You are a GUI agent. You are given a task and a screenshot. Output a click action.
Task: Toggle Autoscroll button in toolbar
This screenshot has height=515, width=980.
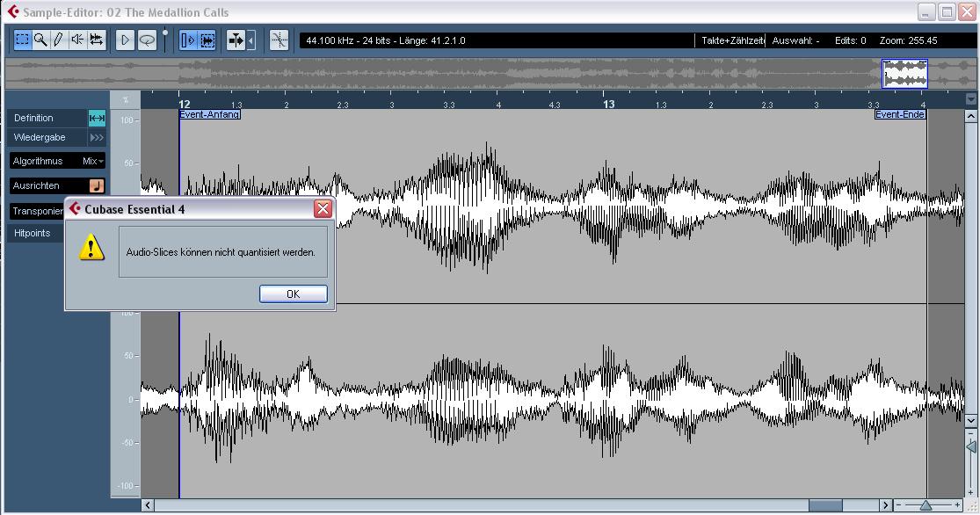click(236, 40)
